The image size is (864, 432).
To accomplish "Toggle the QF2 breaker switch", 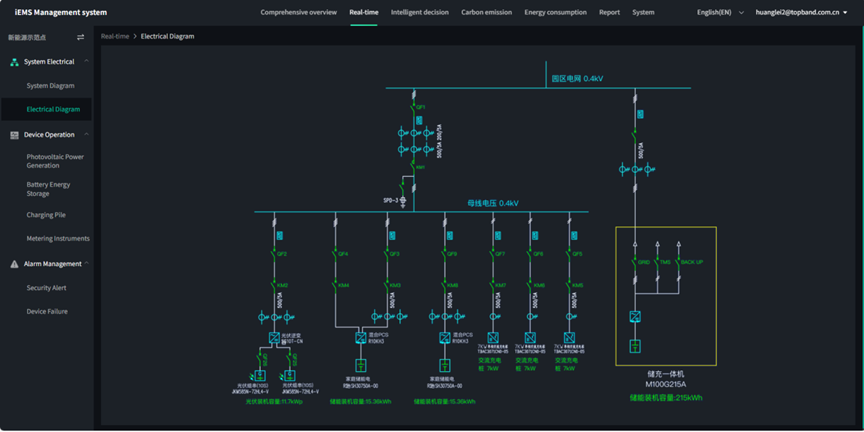I will point(274,254).
